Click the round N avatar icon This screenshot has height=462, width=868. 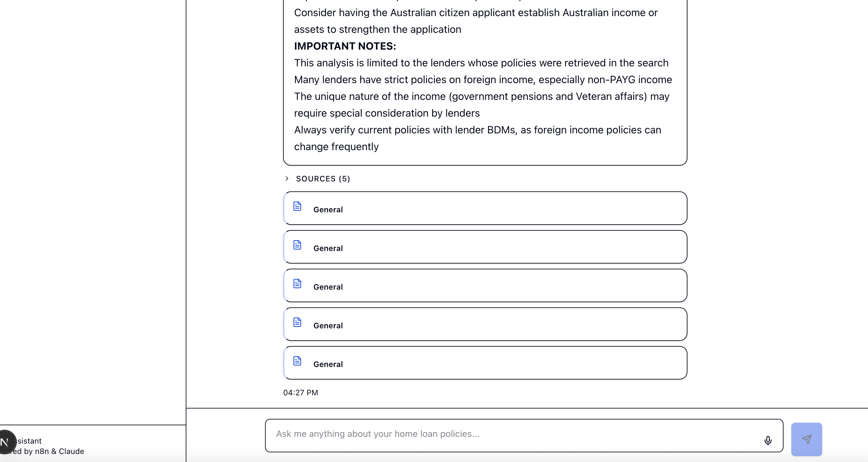tap(6, 442)
